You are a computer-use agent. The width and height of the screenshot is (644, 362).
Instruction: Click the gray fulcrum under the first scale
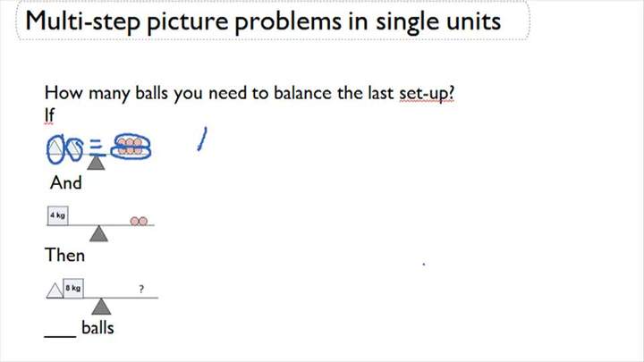click(x=96, y=162)
